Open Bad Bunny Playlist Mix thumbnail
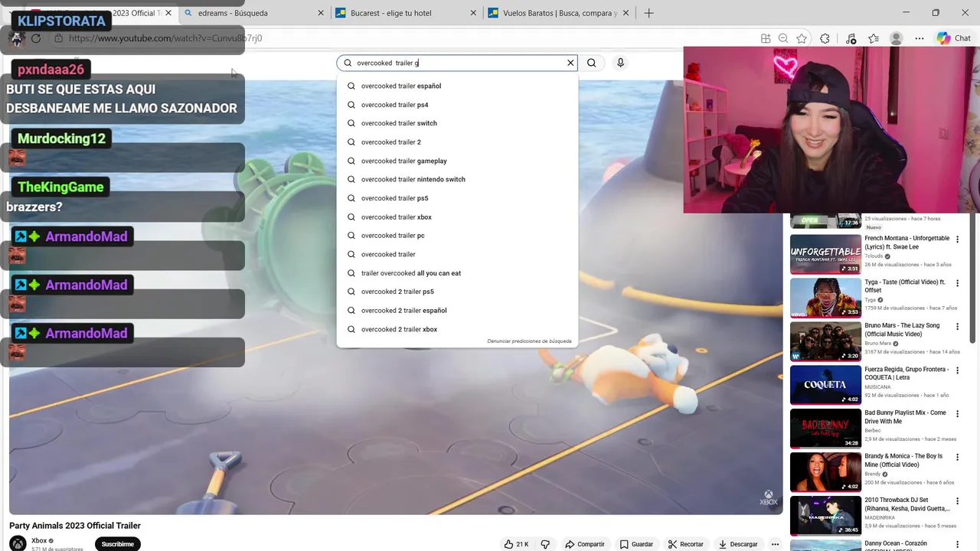Image resolution: width=980 pixels, height=551 pixels. tap(825, 429)
